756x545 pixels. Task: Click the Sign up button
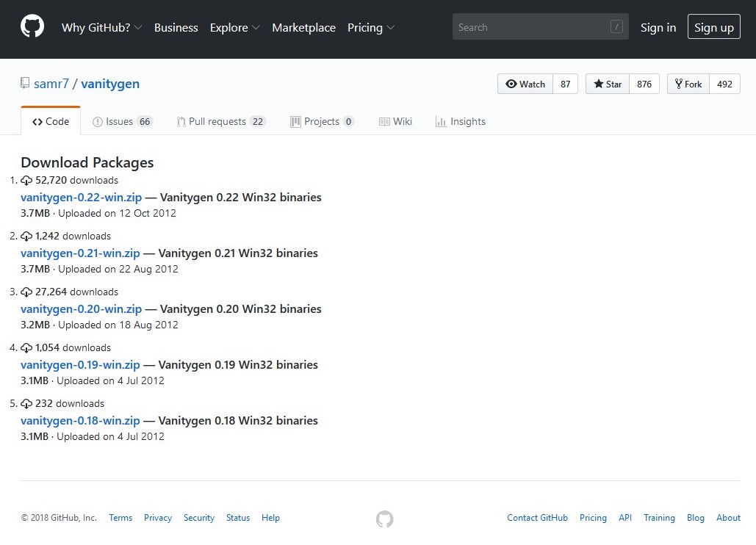pyautogui.click(x=713, y=26)
